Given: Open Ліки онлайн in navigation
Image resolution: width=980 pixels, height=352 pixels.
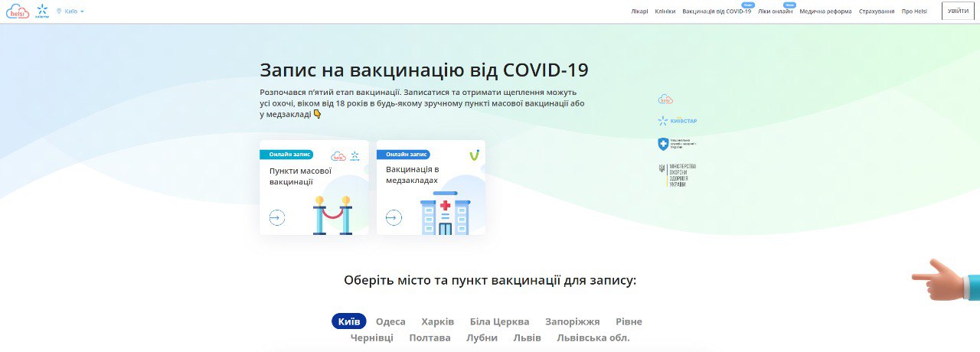Looking at the screenshot, I should [x=775, y=11].
